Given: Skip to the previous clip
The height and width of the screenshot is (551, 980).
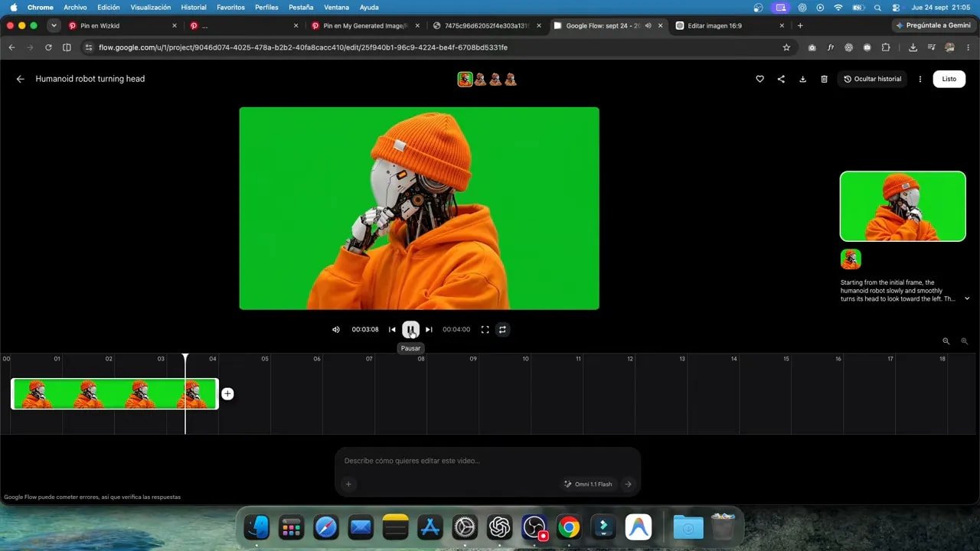Looking at the screenshot, I should click(x=392, y=330).
